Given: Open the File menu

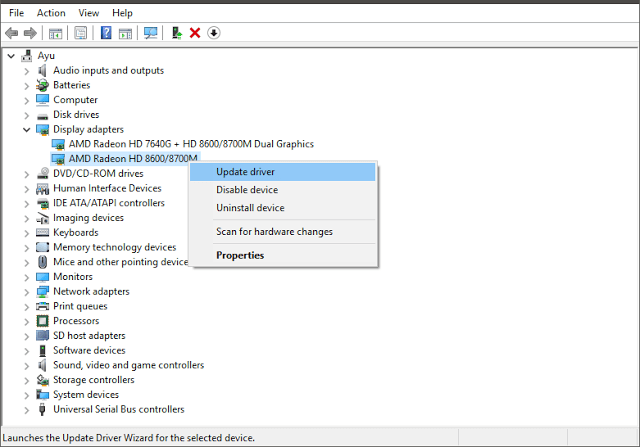Looking at the screenshot, I should [x=16, y=13].
